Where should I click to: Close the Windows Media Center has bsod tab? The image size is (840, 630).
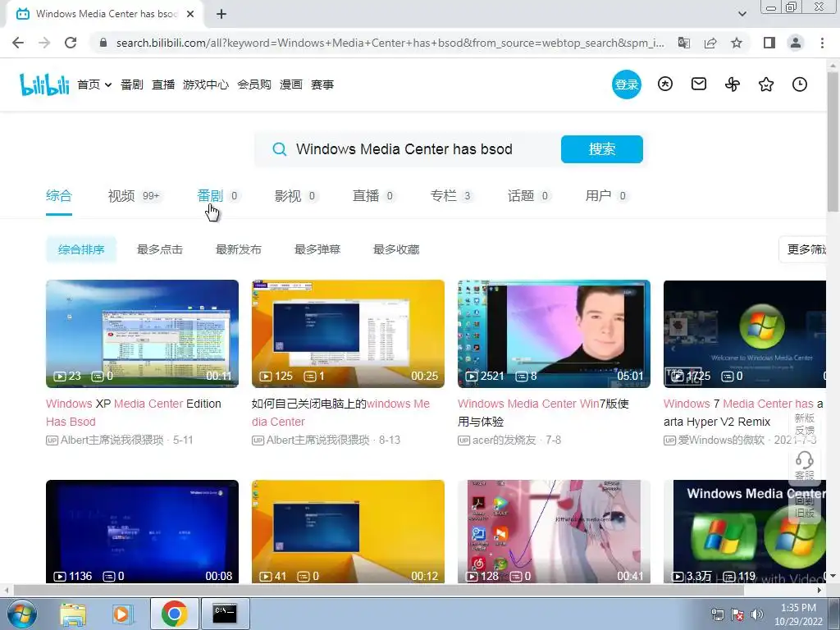(190, 15)
